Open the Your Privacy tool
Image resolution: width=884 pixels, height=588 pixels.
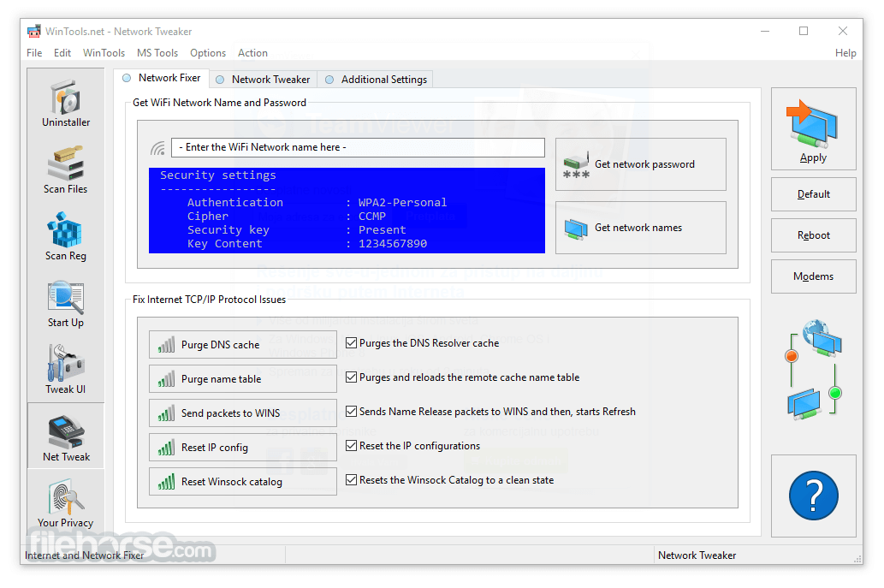65,503
